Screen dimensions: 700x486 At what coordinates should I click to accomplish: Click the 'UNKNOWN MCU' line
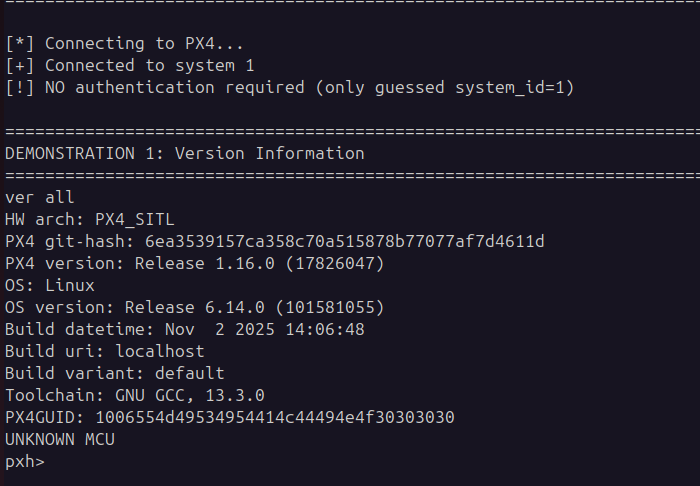pyautogui.click(x=60, y=440)
